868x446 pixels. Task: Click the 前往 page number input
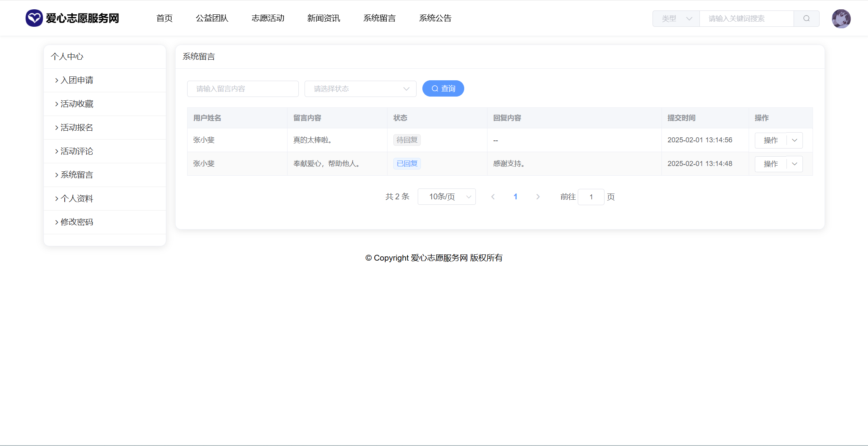pos(591,197)
